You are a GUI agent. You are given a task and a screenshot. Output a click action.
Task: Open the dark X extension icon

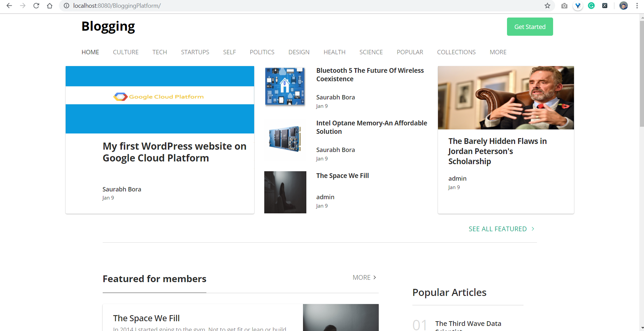click(605, 6)
